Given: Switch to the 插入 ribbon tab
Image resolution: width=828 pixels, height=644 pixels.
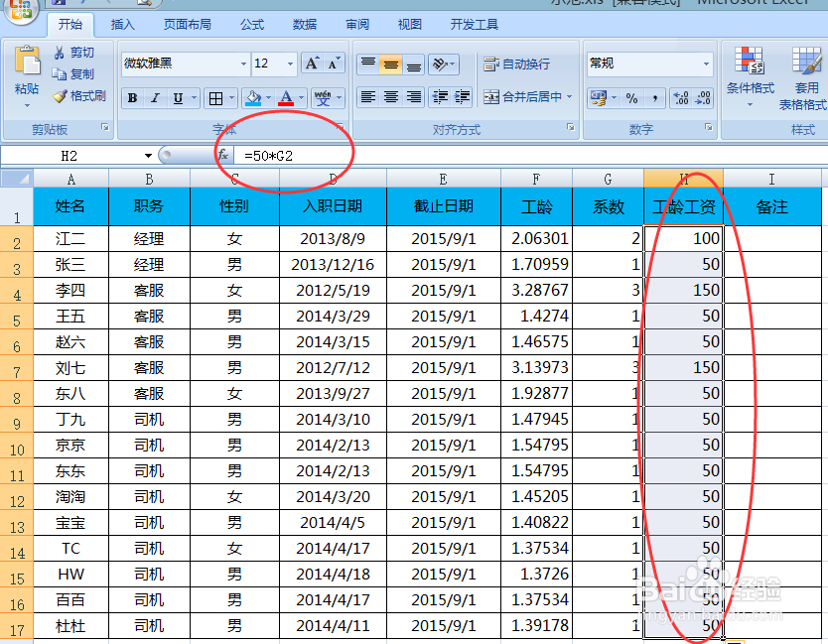Looking at the screenshot, I should pyautogui.click(x=121, y=25).
